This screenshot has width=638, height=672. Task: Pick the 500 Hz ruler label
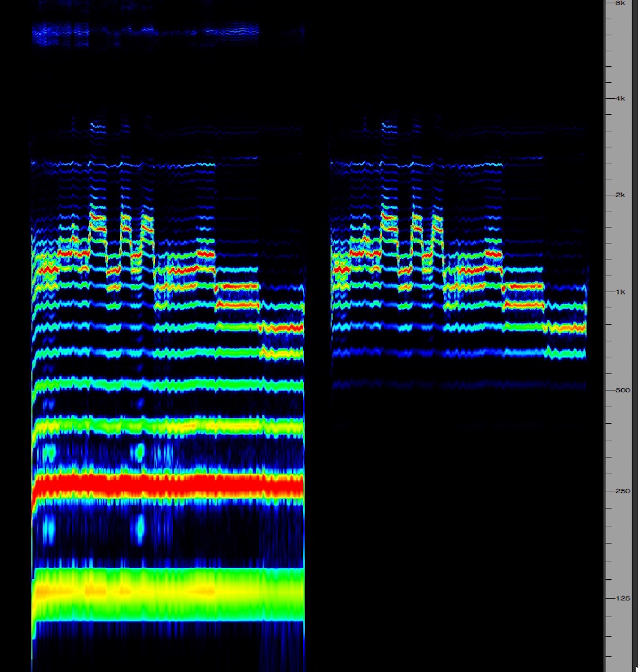622,390
